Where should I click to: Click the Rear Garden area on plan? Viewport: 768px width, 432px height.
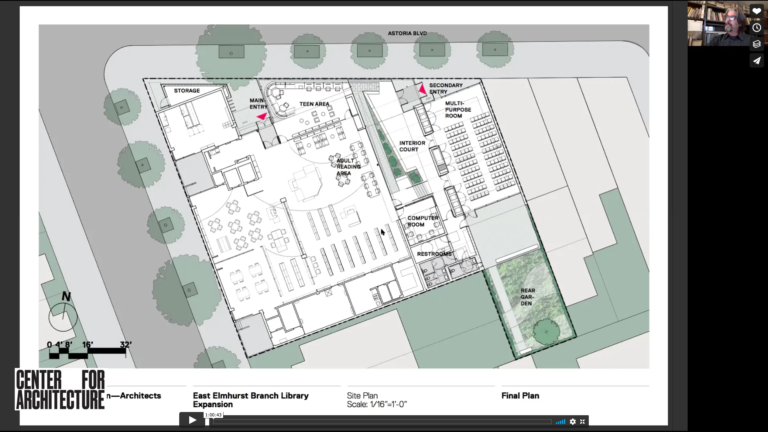coord(527,298)
